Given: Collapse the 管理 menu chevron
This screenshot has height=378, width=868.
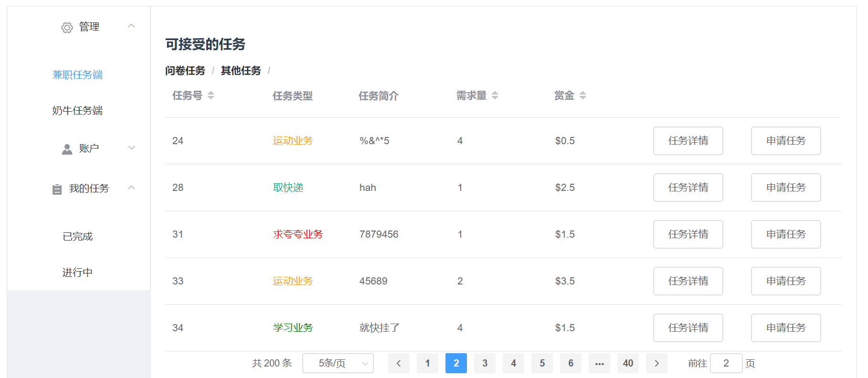Looking at the screenshot, I should point(131,26).
